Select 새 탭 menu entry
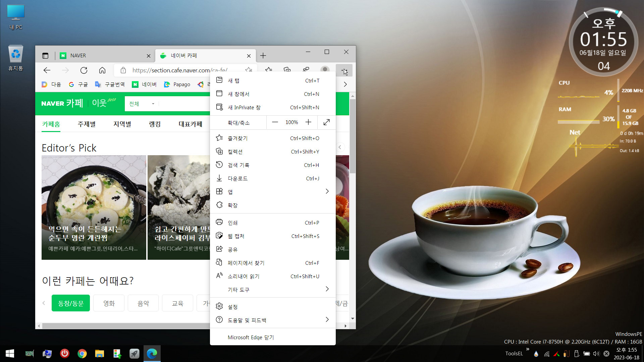 (273, 80)
